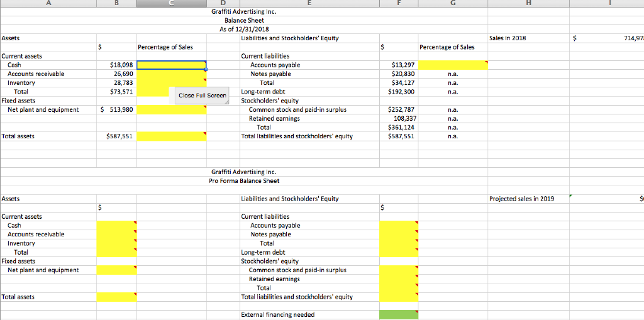Click the Percentage of Sales header under Liabilities

pos(447,47)
